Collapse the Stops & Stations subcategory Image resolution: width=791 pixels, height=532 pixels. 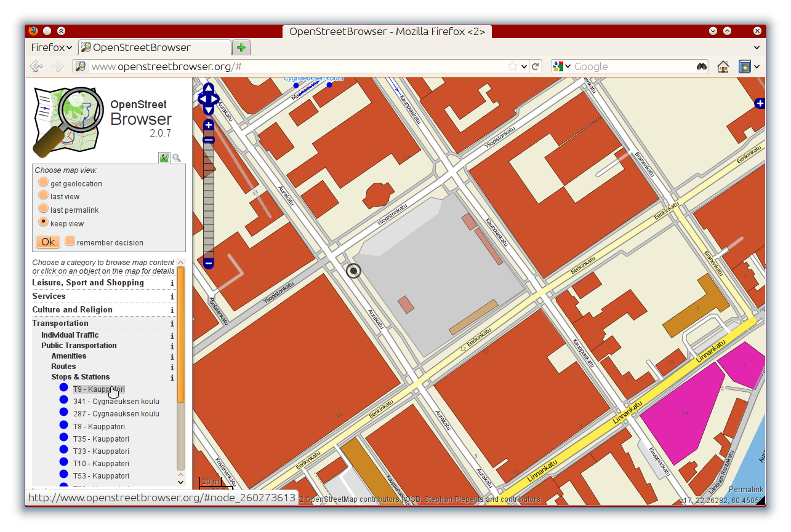click(81, 377)
